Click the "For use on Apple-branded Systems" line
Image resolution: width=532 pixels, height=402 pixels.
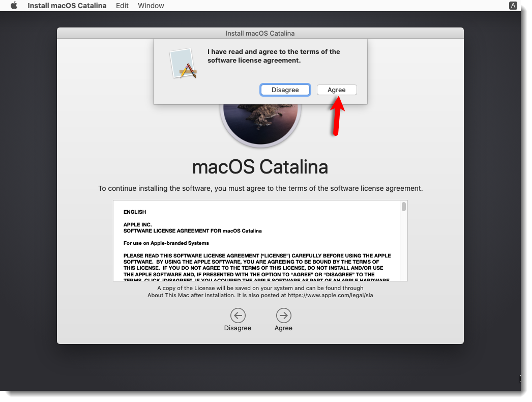[x=166, y=243]
